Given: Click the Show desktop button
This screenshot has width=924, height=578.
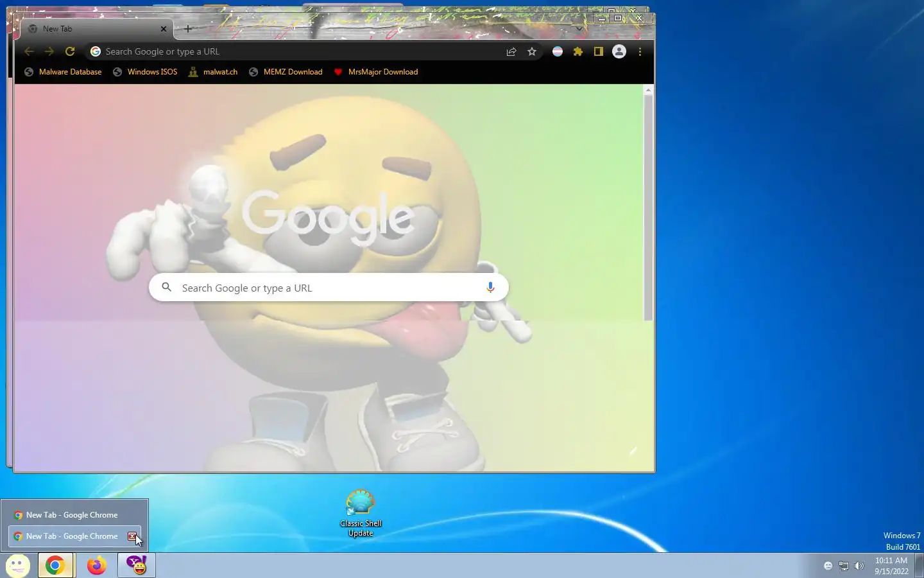Looking at the screenshot, I should [920, 566].
